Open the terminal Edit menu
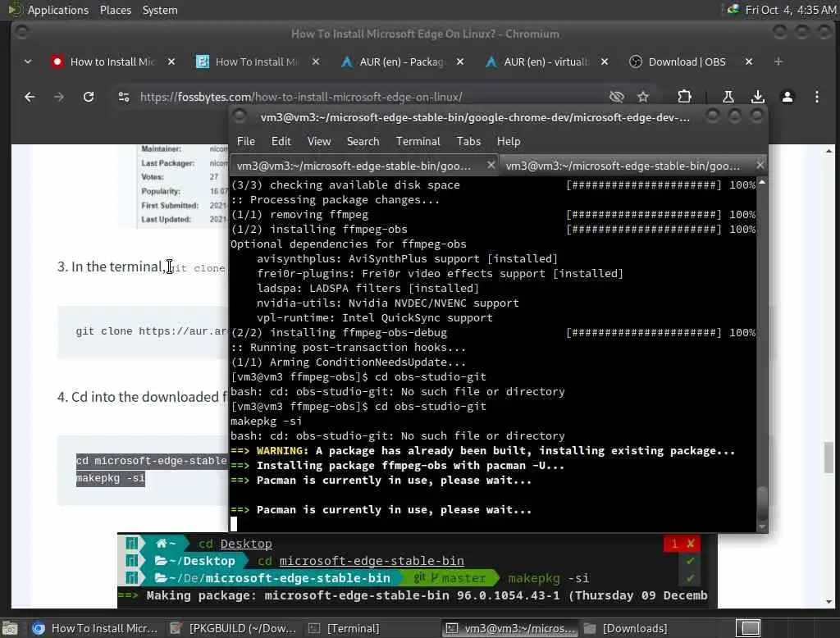 [281, 141]
